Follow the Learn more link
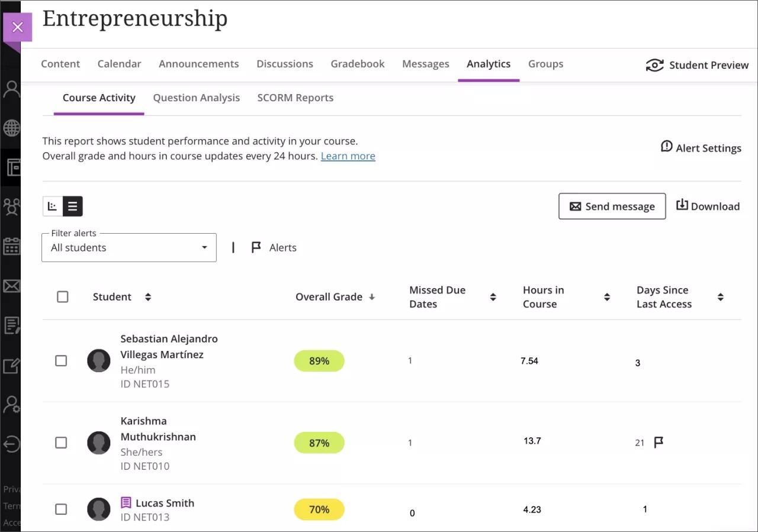This screenshot has height=532, width=758. (x=348, y=156)
